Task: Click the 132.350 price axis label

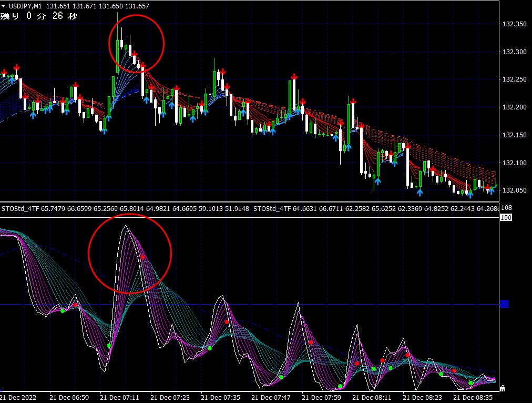Action: (x=514, y=24)
